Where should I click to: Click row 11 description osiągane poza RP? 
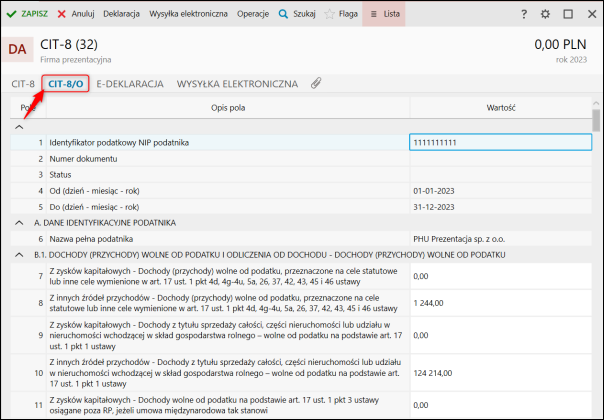(214, 405)
